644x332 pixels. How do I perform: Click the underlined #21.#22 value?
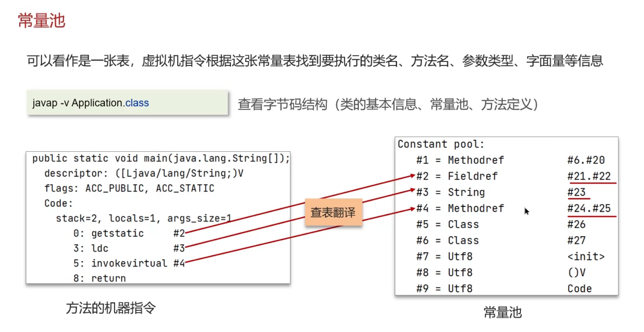[x=589, y=176]
